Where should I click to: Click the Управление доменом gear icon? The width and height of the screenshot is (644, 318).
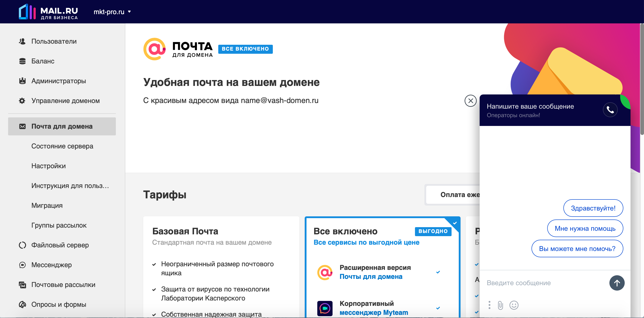[22, 101]
